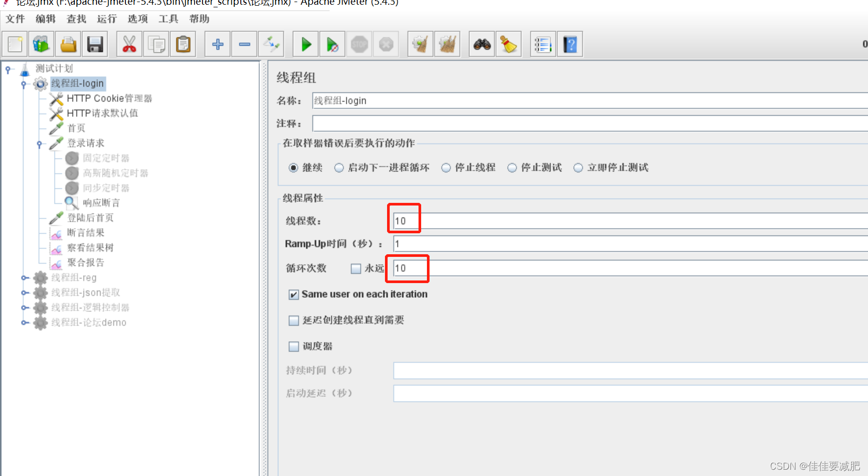
Task: Open Help with the question mark icon
Action: pyautogui.click(x=570, y=45)
